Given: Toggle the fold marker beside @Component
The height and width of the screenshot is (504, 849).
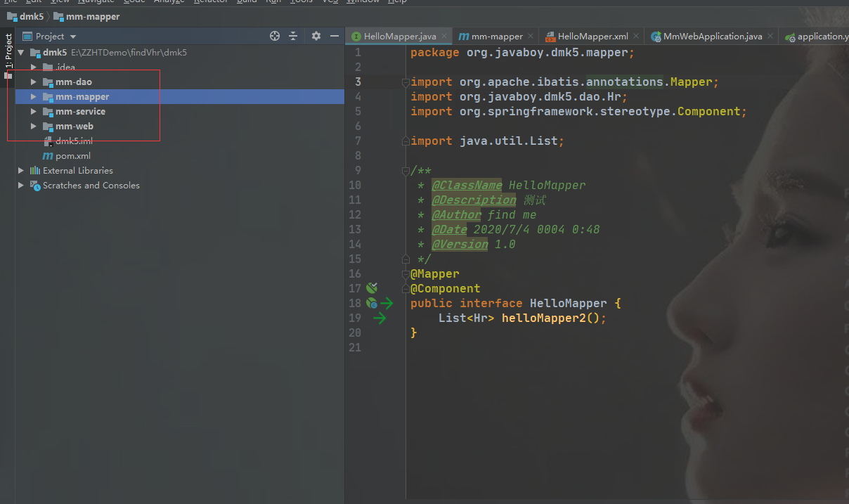Looking at the screenshot, I should pyautogui.click(x=406, y=289).
